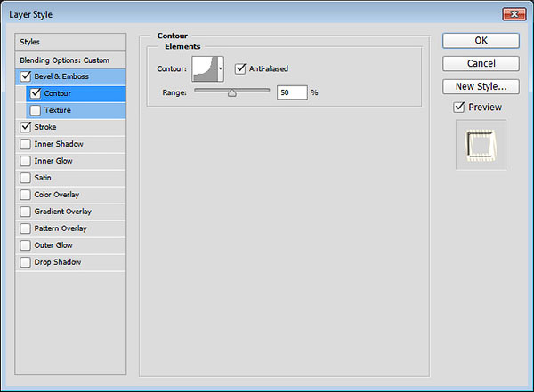Enable the Inner Glow checkbox
This screenshot has width=534, height=392.
[26, 161]
